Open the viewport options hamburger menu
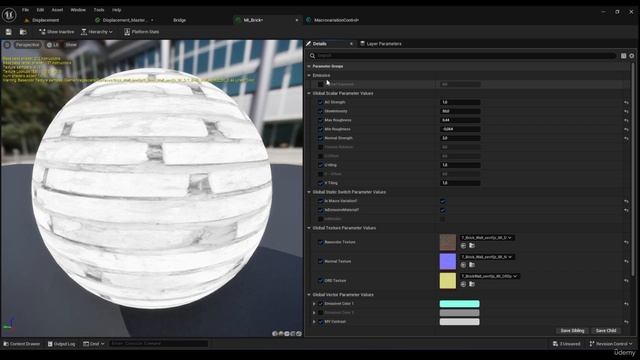 click(7, 45)
